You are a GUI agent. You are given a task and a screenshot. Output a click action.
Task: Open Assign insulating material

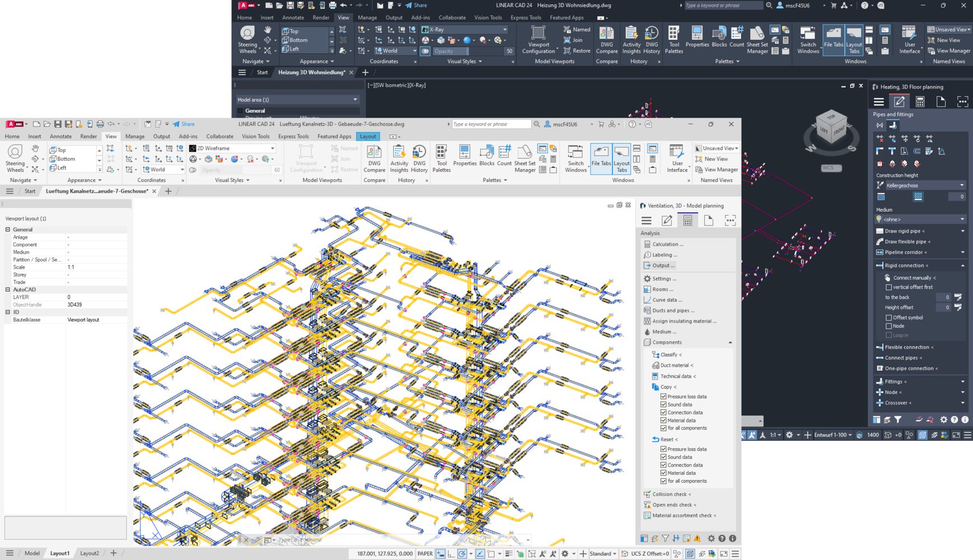tap(685, 321)
